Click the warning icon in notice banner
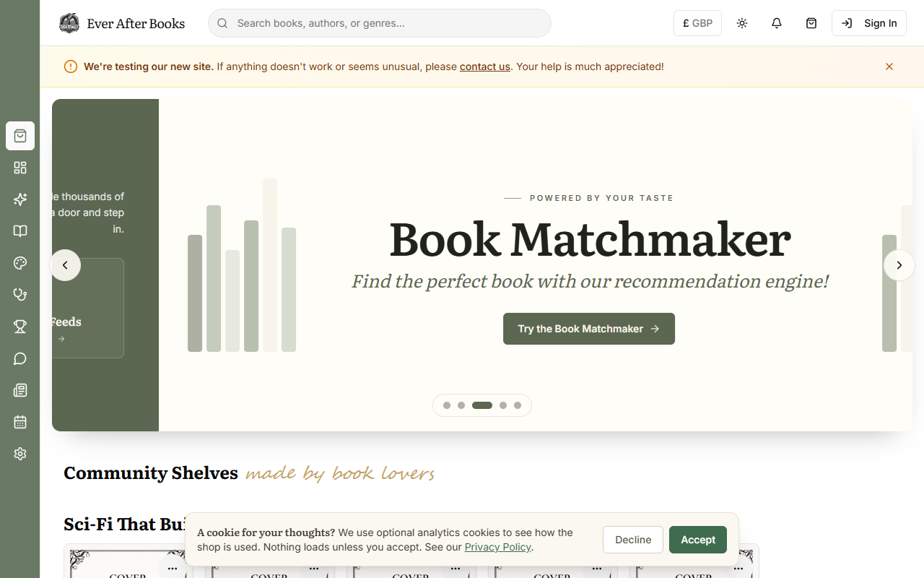Screen dimensions: 924x578 pos(71,66)
